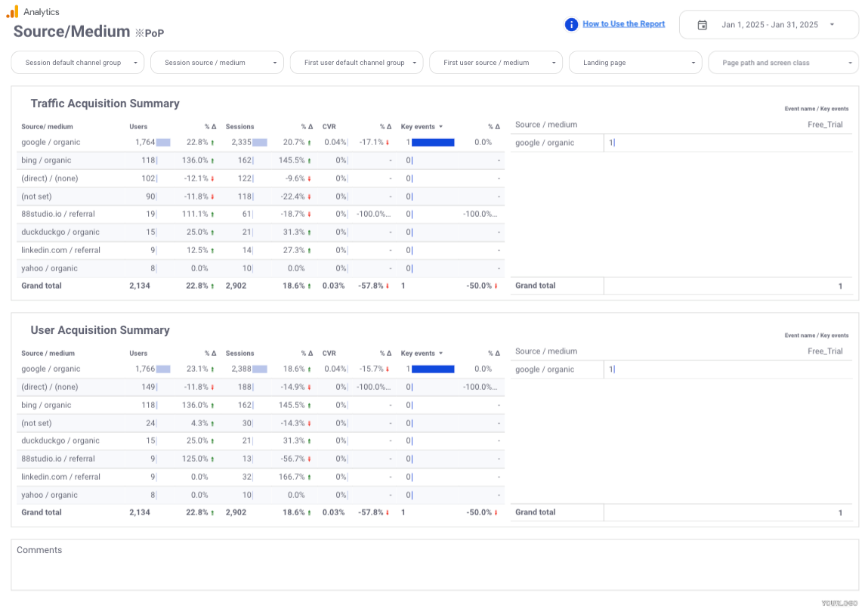Click Free_Trial column header in Traffic pivot table
Screen dimensions: 868x612
click(824, 125)
